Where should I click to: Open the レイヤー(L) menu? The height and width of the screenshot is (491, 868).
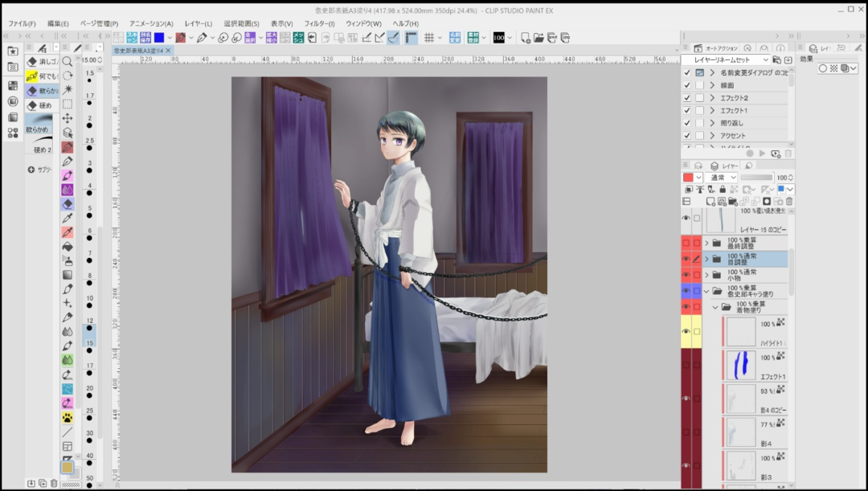pyautogui.click(x=199, y=23)
